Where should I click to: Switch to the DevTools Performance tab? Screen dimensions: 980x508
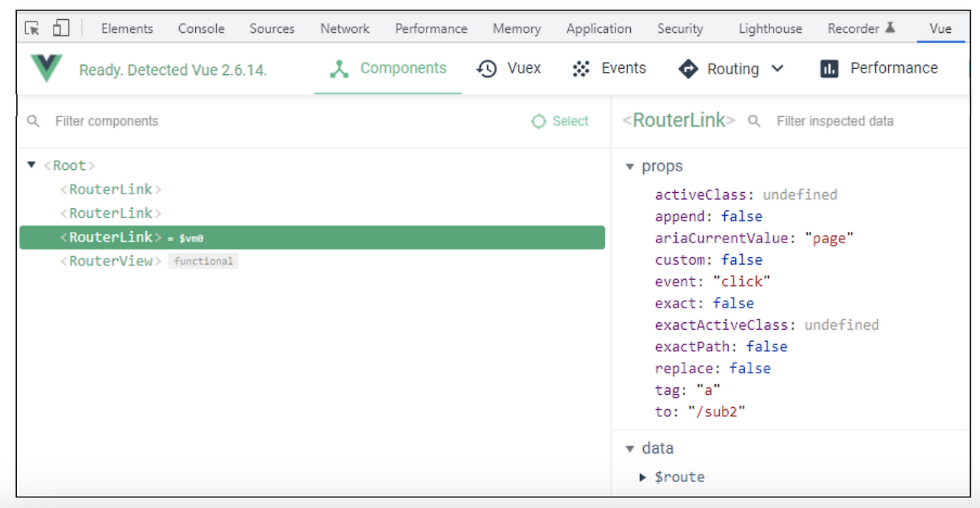click(431, 28)
